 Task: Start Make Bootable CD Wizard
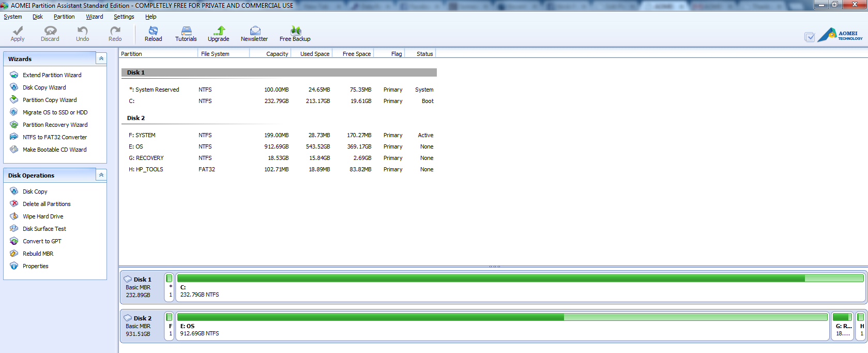tap(54, 150)
